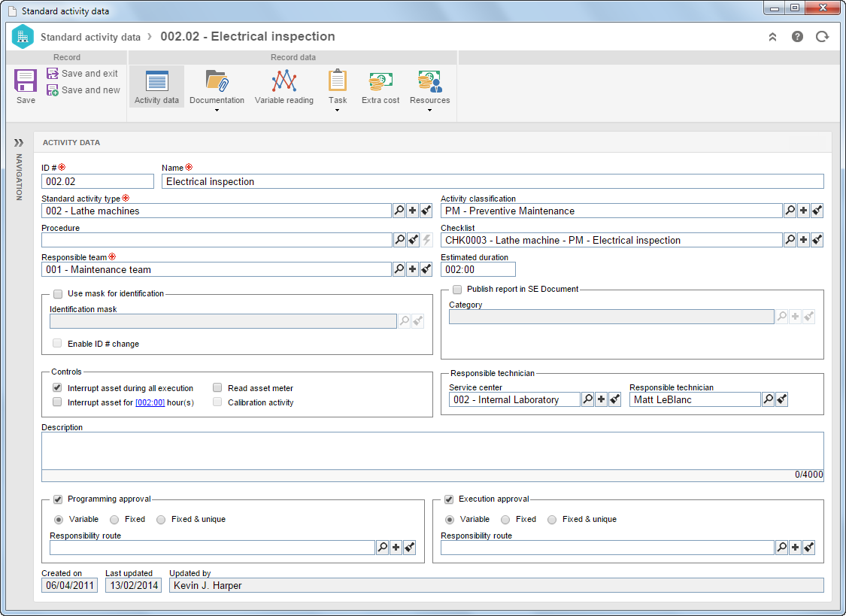Check the Read asset meter option
846x616 pixels.
pos(217,388)
